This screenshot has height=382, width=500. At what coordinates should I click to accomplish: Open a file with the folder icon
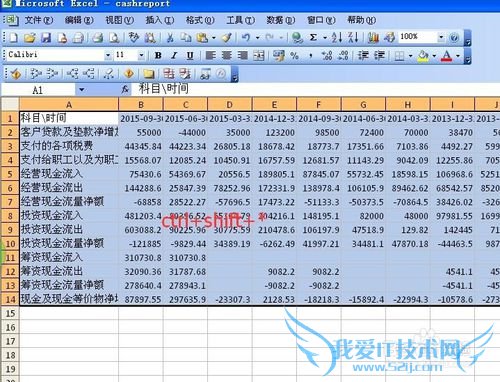30,37
